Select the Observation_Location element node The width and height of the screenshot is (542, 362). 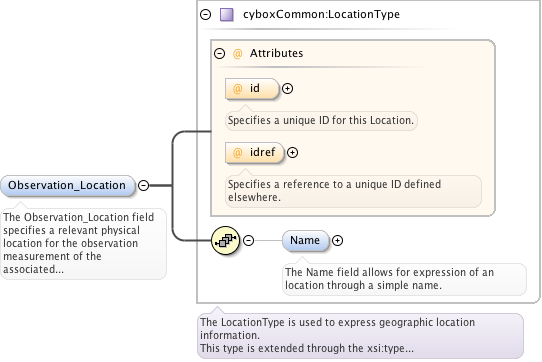coord(67,186)
